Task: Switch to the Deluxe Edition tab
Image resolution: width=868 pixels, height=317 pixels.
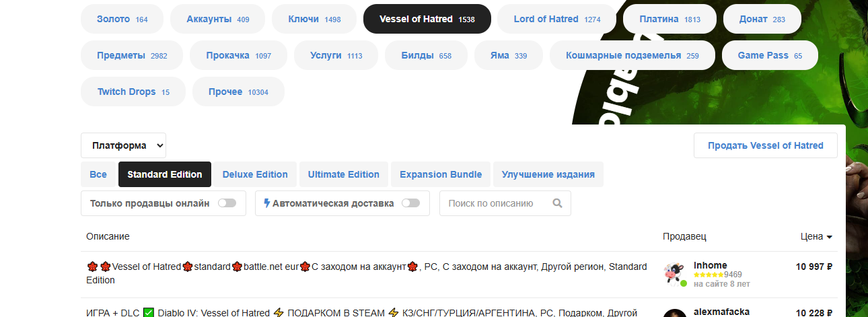Action: [x=255, y=174]
